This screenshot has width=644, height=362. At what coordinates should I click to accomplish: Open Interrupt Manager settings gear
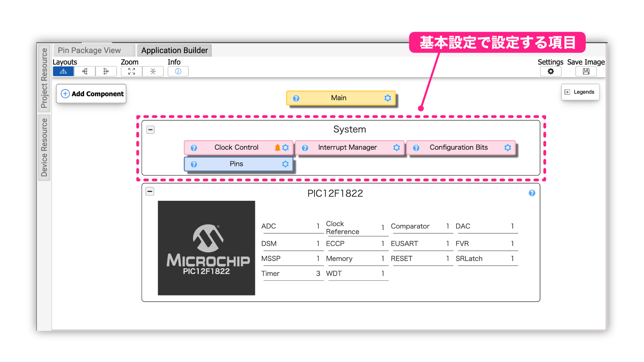(397, 148)
